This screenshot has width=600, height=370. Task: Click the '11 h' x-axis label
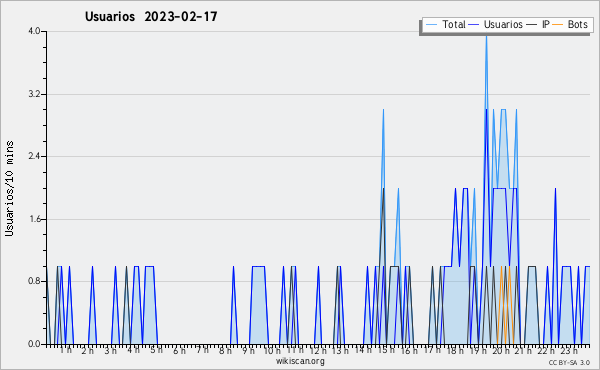(295, 350)
